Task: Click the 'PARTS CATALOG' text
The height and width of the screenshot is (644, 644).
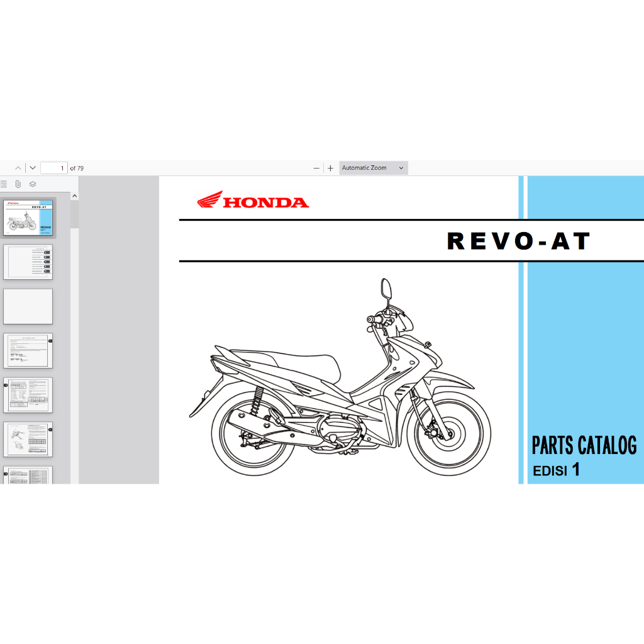Action: (x=584, y=445)
